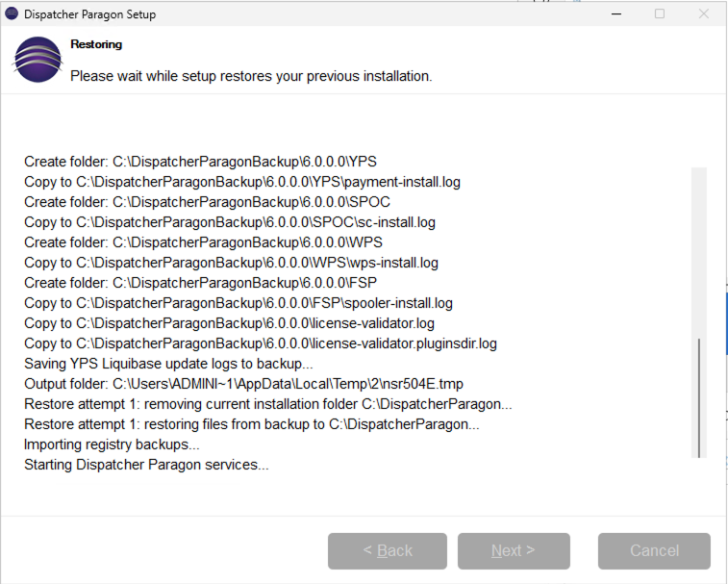Select 'Saving YPS Liquibase update logs' line

click(x=168, y=364)
